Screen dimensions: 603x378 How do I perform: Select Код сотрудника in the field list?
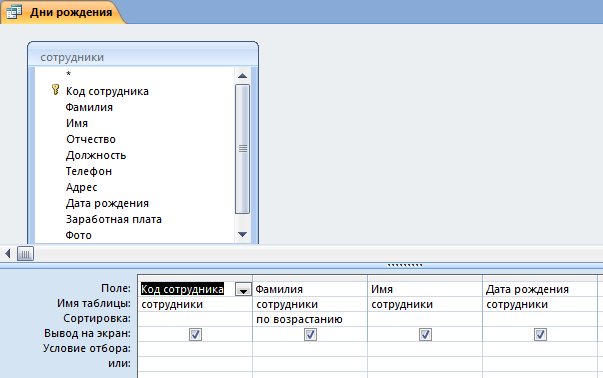click(107, 91)
